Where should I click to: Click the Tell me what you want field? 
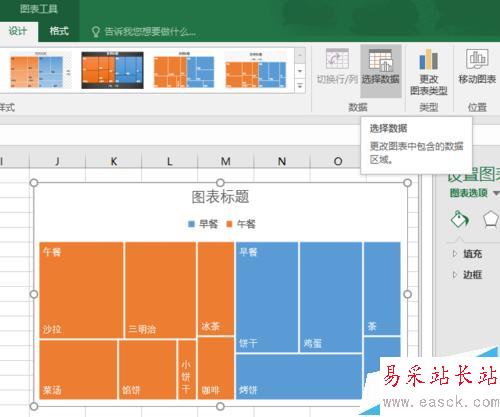pos(150,32)
